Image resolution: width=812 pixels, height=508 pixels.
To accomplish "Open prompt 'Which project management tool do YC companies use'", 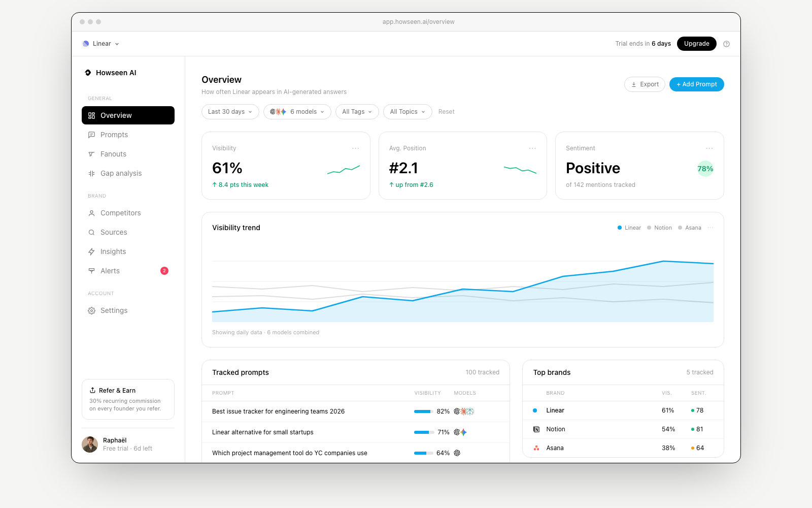I will 290,453.
